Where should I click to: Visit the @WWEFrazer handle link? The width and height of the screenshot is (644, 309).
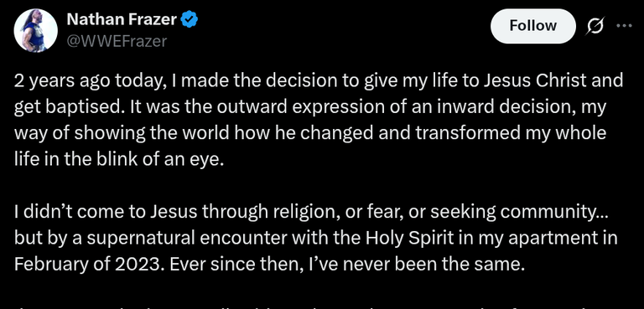[x=117, y=41]
